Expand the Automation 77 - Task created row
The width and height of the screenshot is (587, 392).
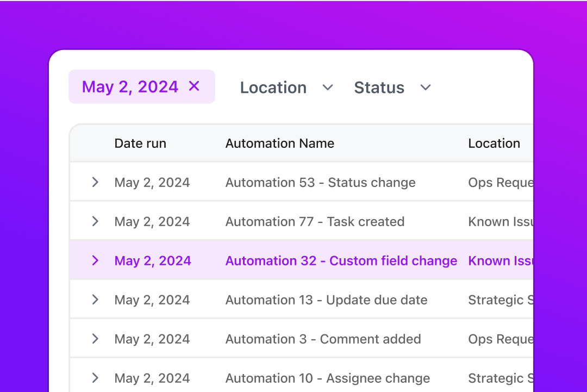pos(96,221)
